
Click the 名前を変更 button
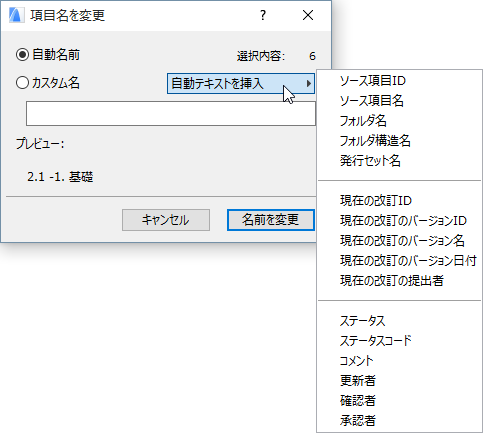click(x=271, y=220)
